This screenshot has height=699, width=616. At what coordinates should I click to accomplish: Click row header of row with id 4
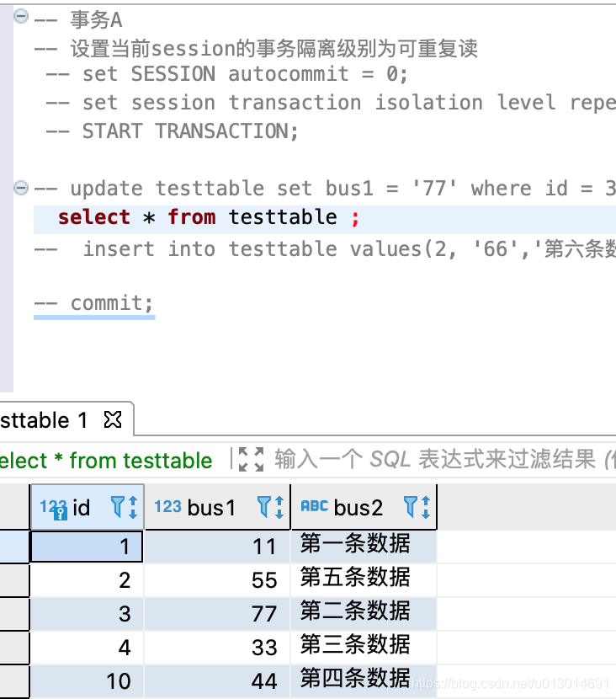[14, 648]
